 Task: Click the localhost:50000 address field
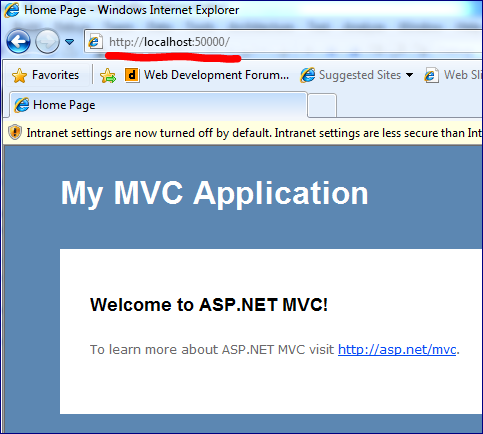(x=283, y=42)
